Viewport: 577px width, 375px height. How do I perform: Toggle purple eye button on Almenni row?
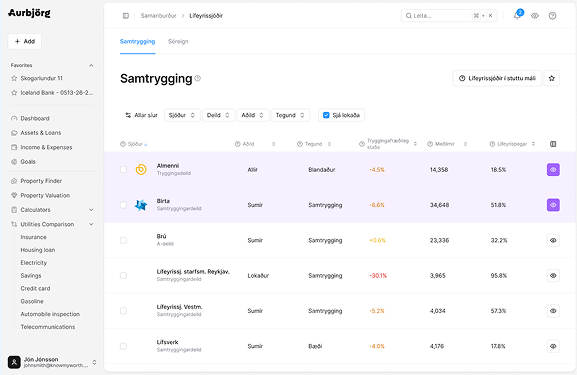pyautogui.click(x=553, y=170)
